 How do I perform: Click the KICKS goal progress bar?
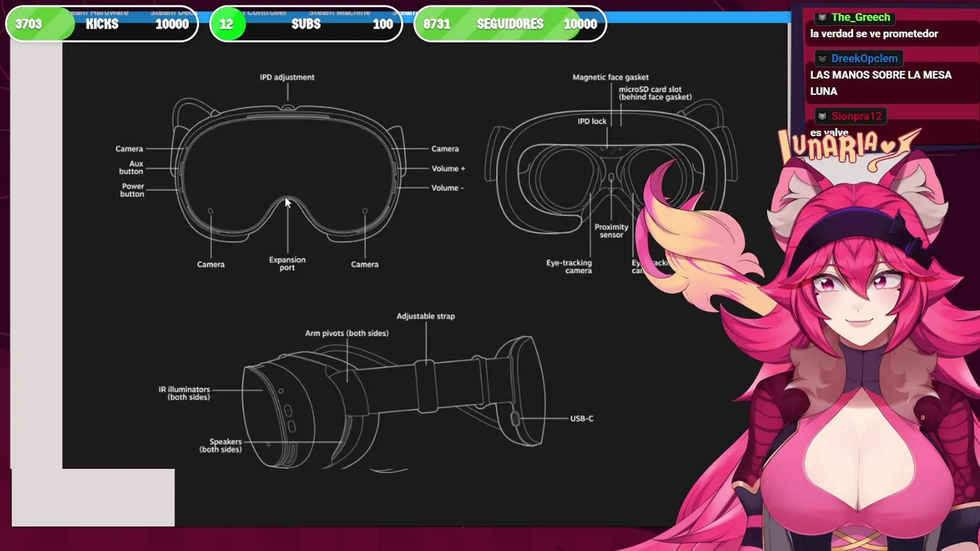pyautogui.click(x=102, y=24)
